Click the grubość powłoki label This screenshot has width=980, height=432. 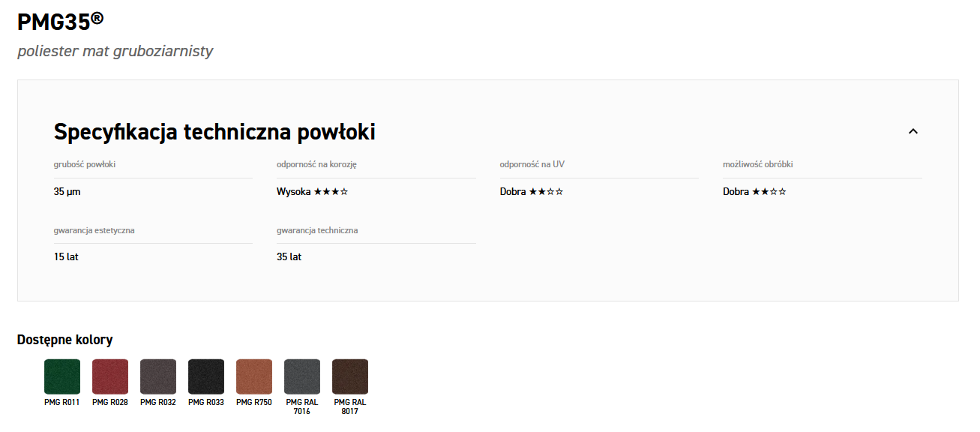tap(85, 164)
